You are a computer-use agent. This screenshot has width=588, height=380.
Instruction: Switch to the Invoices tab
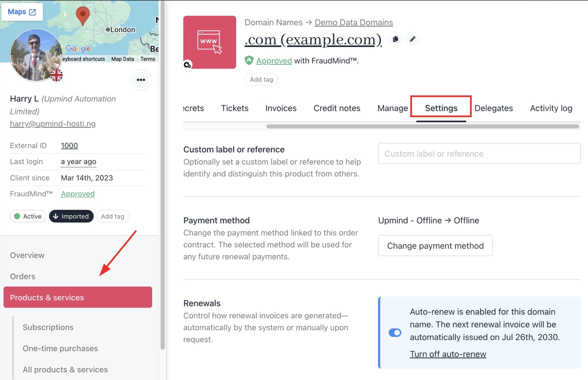(281, 108)
